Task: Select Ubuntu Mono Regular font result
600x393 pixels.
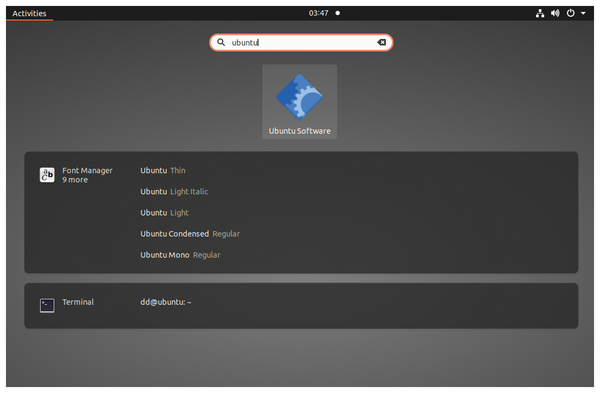Action: click(x=180, y=254)
